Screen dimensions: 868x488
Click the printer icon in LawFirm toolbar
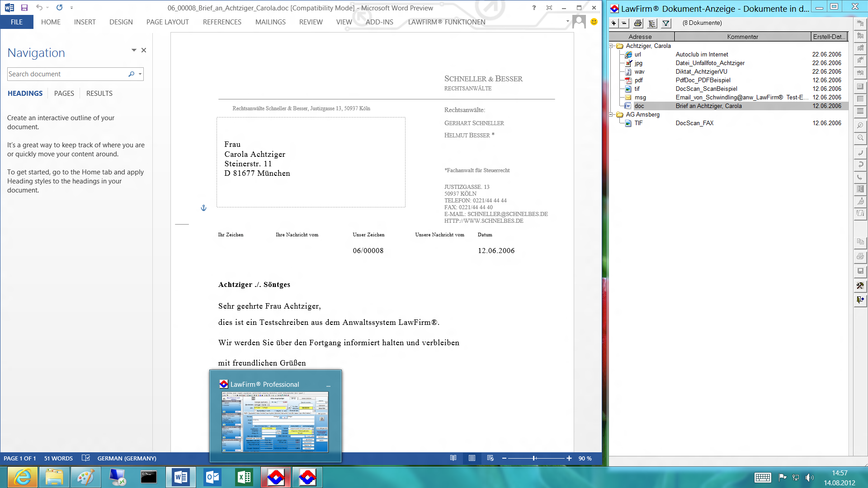pos(637,23)
